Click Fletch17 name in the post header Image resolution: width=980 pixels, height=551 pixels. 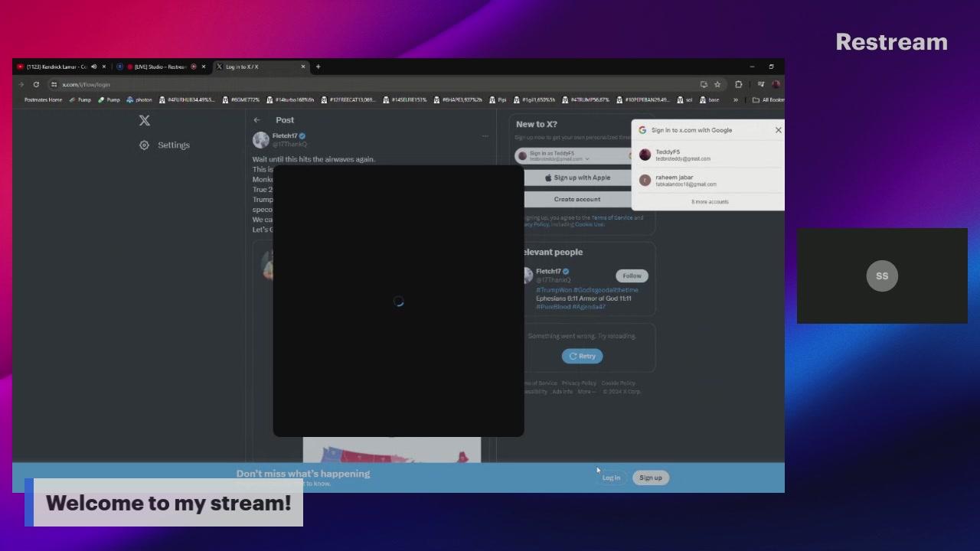click(284, 135)
